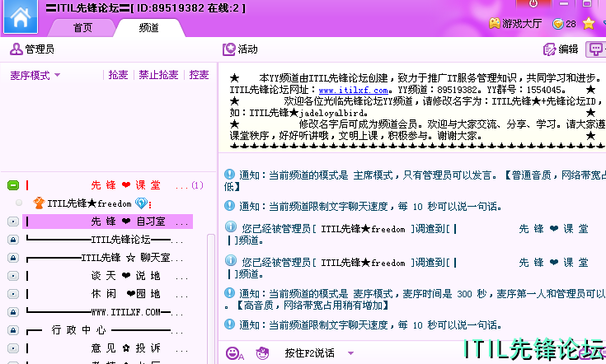Expand the 休闲❤园地 channel node
606x364 pixels.
(13, 294)
